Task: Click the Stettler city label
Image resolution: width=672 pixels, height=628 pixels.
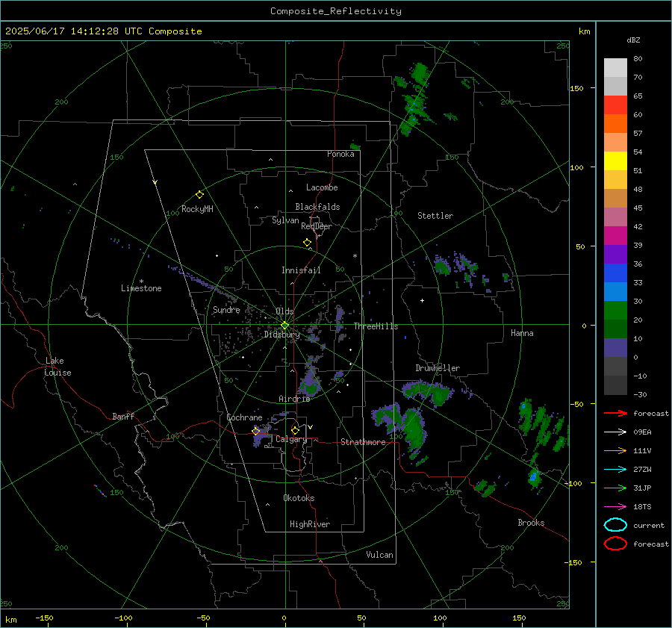Action: pos(435,216)
